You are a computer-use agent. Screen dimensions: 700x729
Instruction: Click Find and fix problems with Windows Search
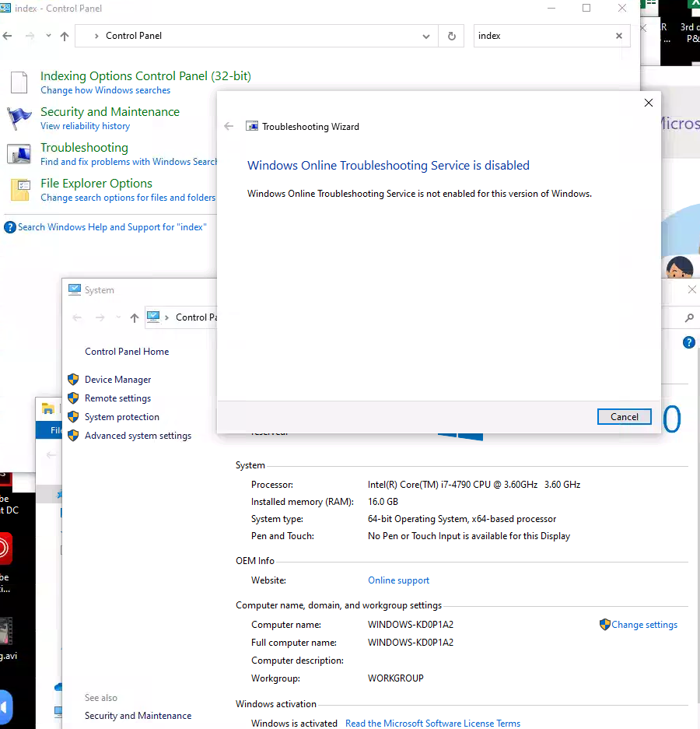pos(128,162)
